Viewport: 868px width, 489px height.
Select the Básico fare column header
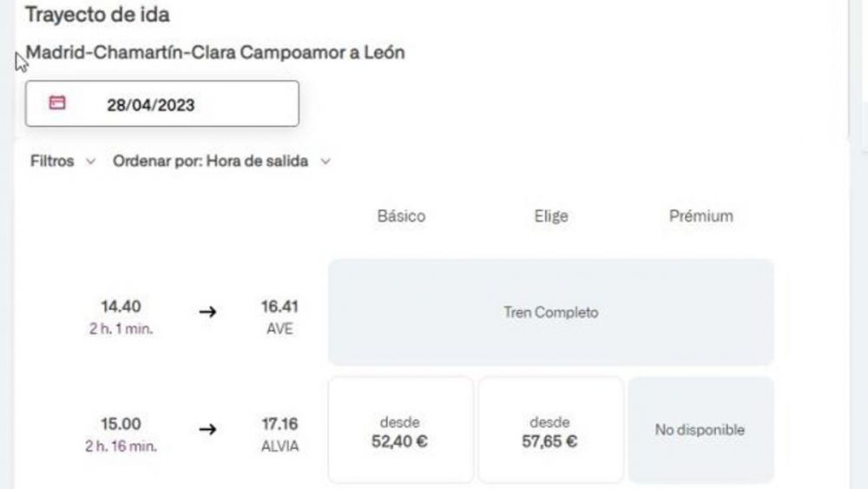click(x=401, y=216)
